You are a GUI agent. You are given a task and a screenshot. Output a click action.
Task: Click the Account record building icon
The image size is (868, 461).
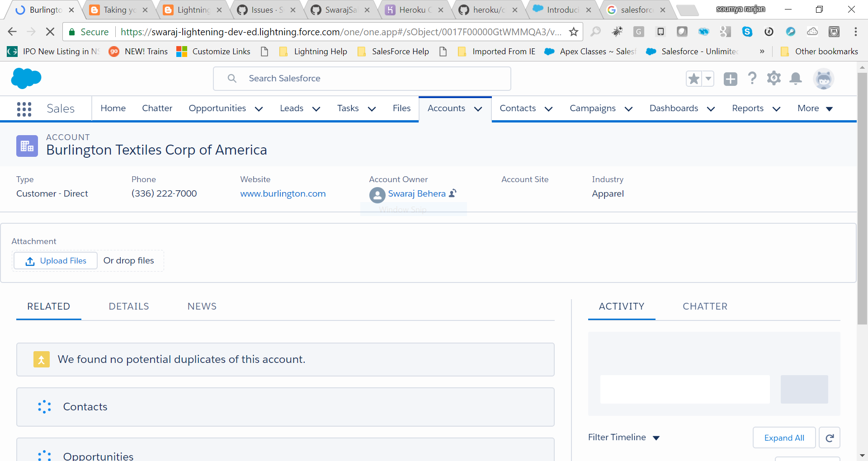tap(27, 146)
